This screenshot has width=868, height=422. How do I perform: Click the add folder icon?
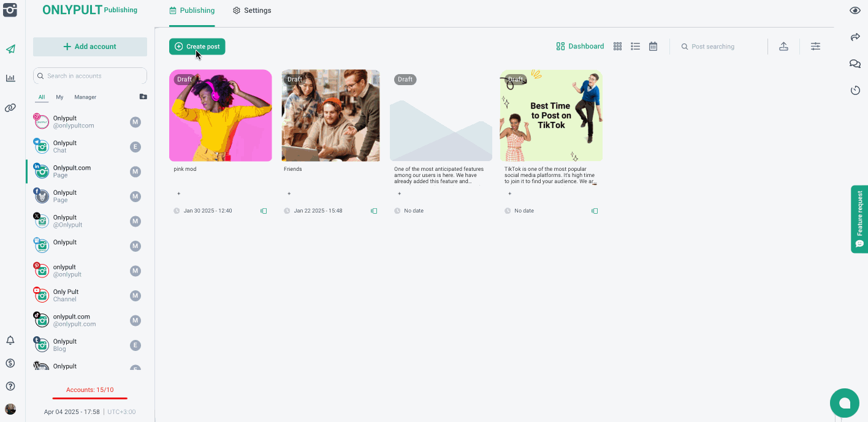(143, 97)
